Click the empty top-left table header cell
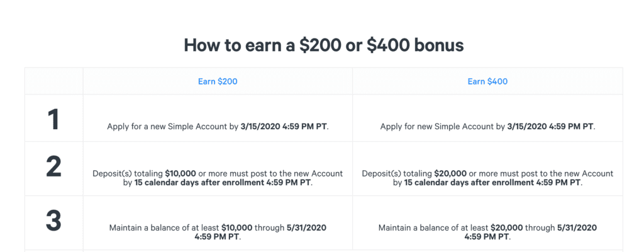644x252 pixels. (x=54, y=81)
